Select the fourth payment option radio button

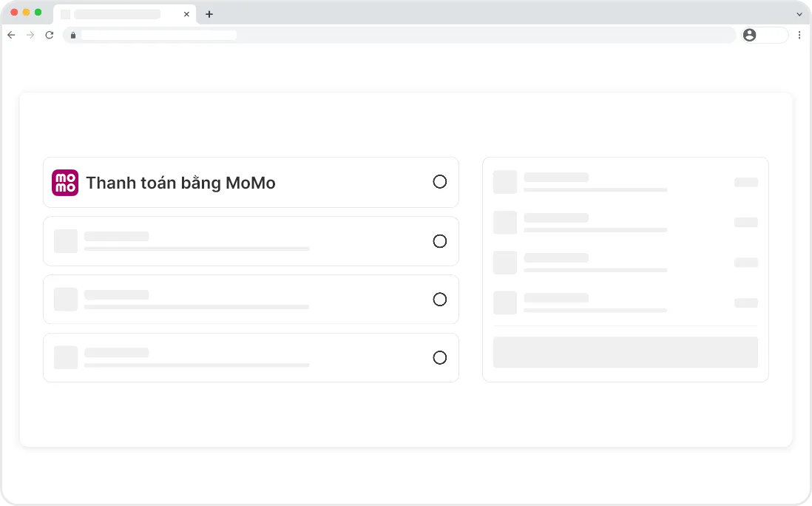tap(440, 358)
